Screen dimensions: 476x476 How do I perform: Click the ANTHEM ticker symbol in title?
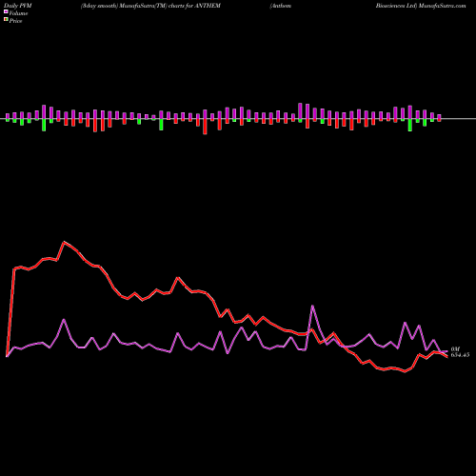click(207, 6)
